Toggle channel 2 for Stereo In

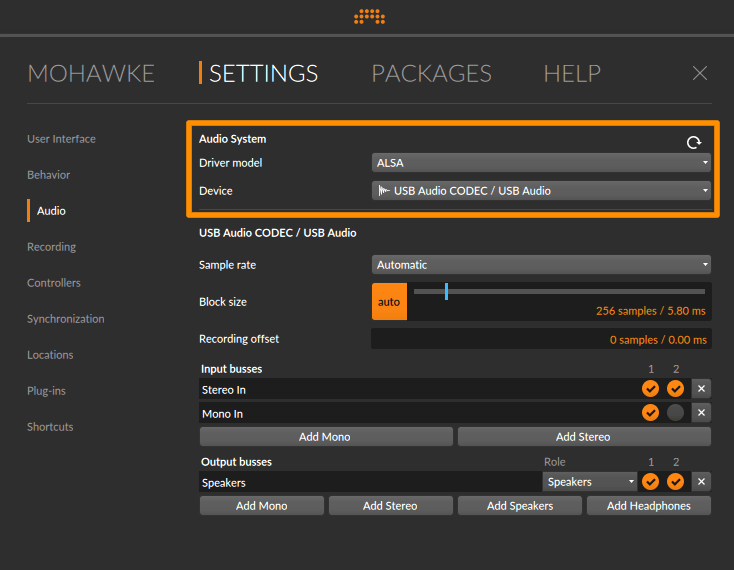675,389
